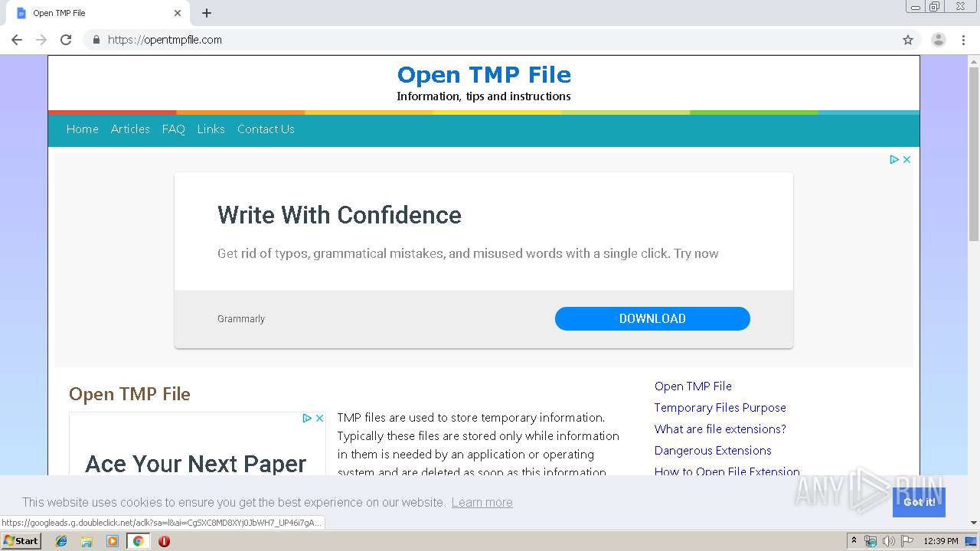The width and height of the screenshot is (980, 551).
Task: Open Temporary Files Purpose link
Action: coord(720,408)
